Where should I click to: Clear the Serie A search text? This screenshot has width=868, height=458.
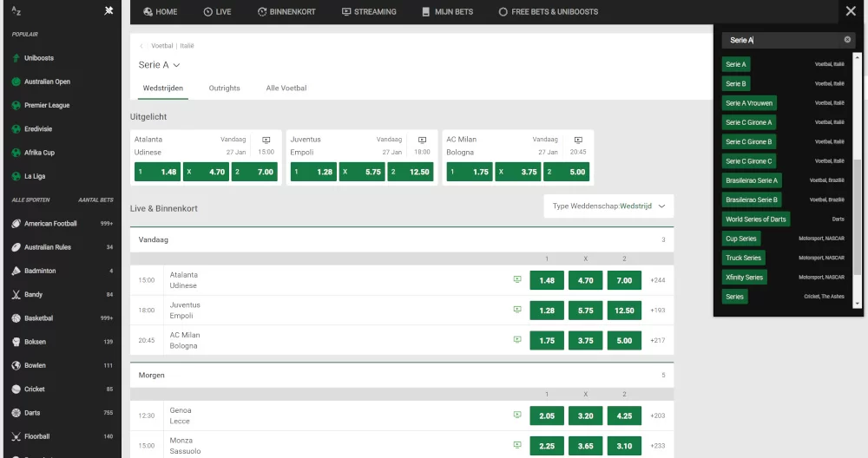847,40
